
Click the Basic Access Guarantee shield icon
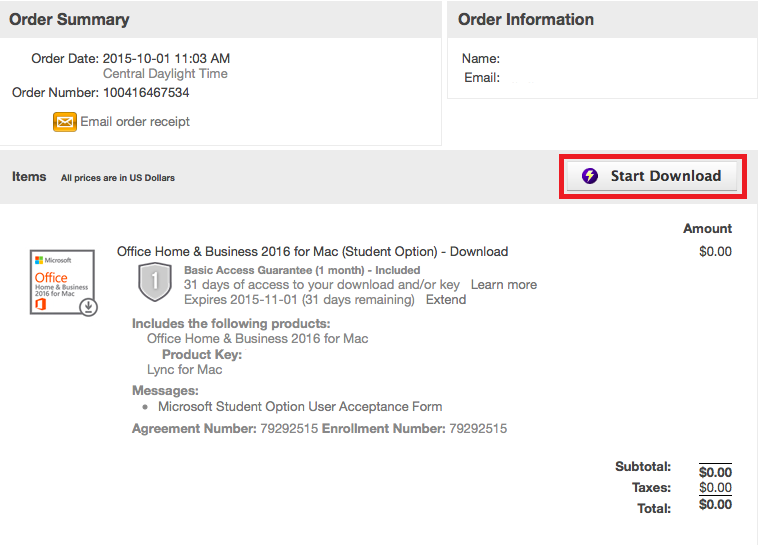(155, 281)
